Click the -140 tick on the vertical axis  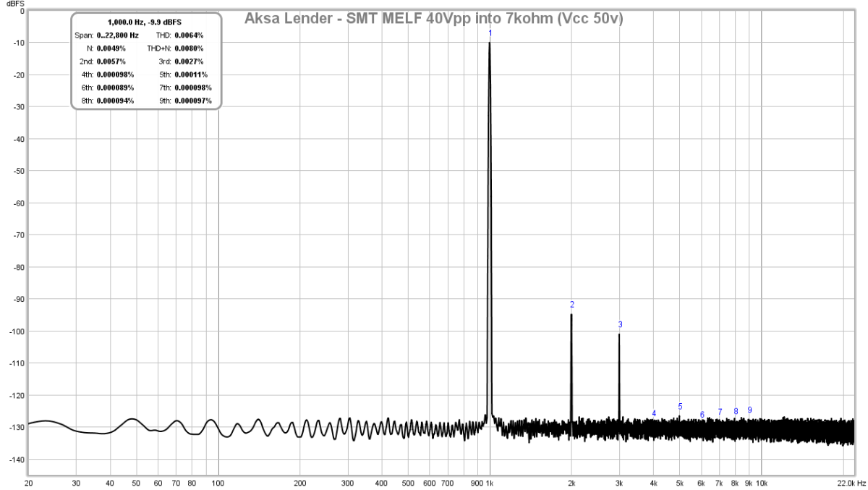(x=17, y=459)
